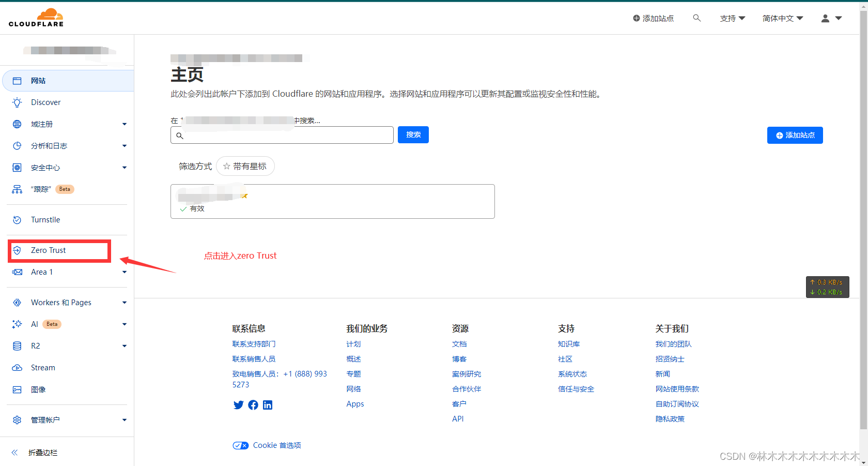Click the 管理帐户 gear icon
The image size is (868, 466).
click(17, 420)
